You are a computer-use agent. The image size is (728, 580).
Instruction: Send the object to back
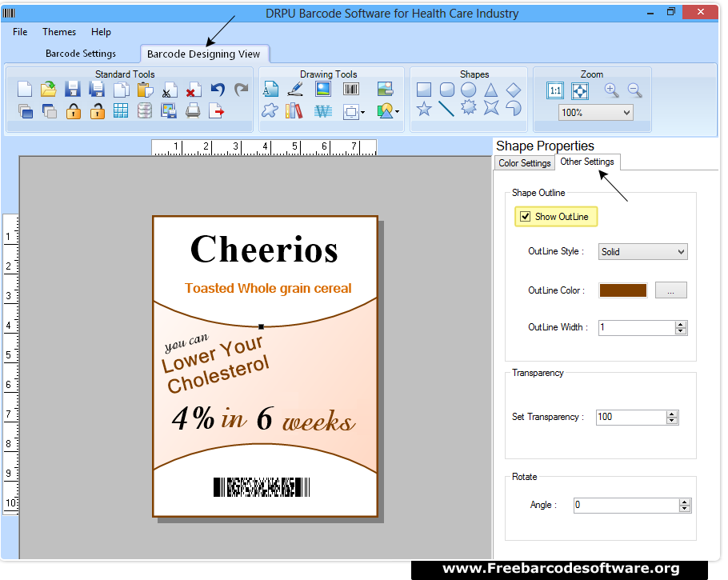(x=50, y=111)
